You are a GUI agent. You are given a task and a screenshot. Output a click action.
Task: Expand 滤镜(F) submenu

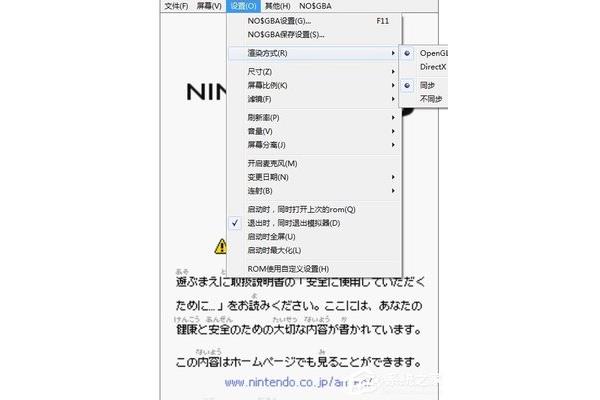314,99
